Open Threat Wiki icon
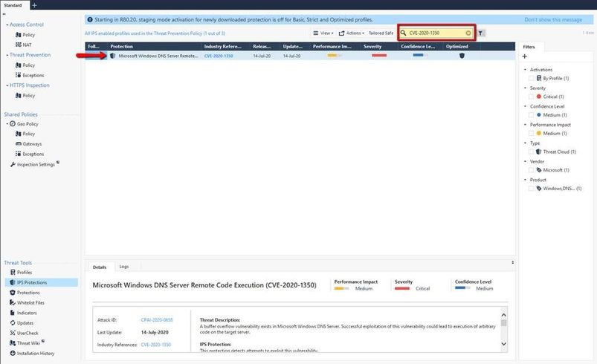The width and height of the screenshot is (597, 364). (13, 343)
